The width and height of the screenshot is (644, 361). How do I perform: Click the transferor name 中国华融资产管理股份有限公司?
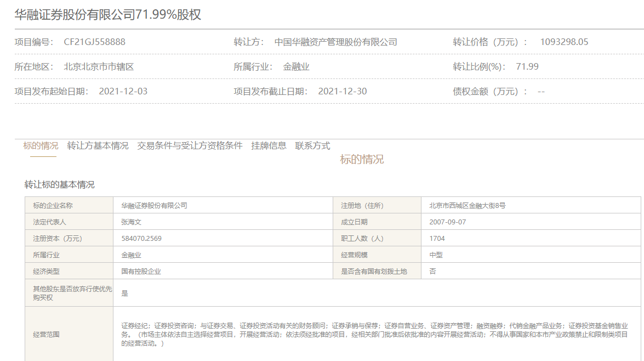335,42
